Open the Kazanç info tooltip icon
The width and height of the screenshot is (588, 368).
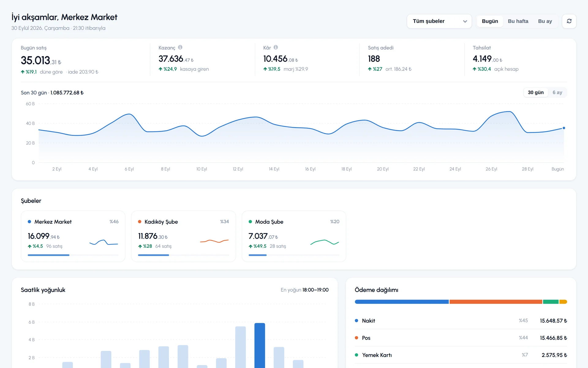[x=180, y=47]
